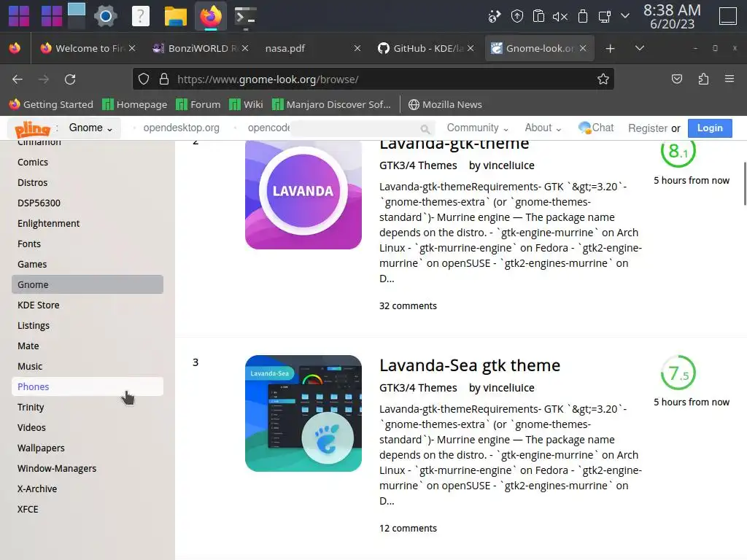Open the LAVANDA theme thumbnail
The image size is (747, 560).
(303, 194)
